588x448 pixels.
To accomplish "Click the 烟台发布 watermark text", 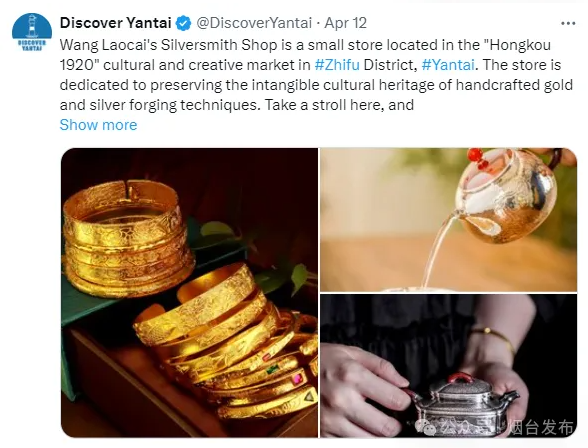I will coord(540,428).
